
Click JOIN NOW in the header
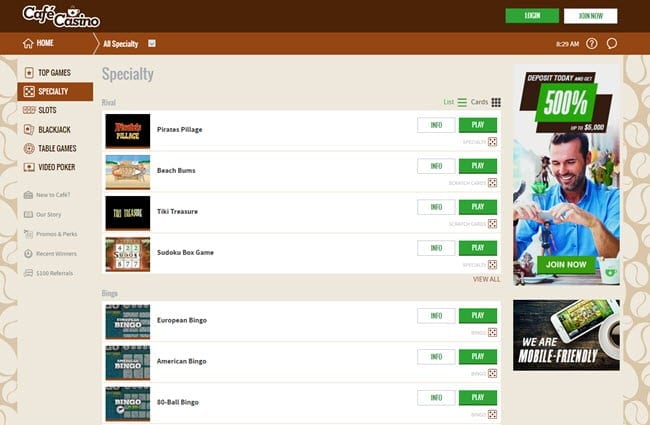tap(590, 16)
